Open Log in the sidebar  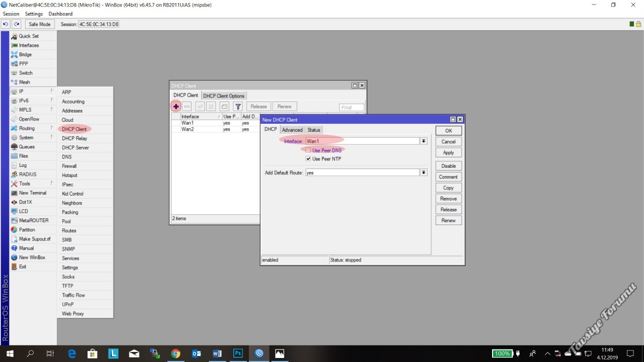tap(23, 165)
